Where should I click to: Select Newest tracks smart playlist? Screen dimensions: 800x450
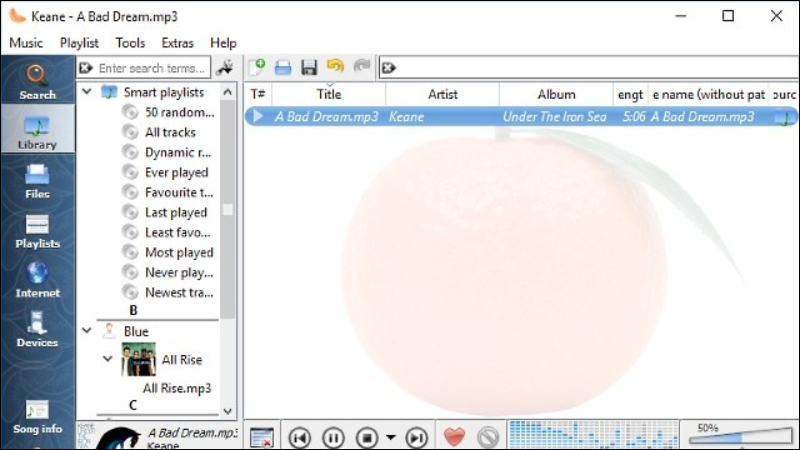tap(168, 292)
